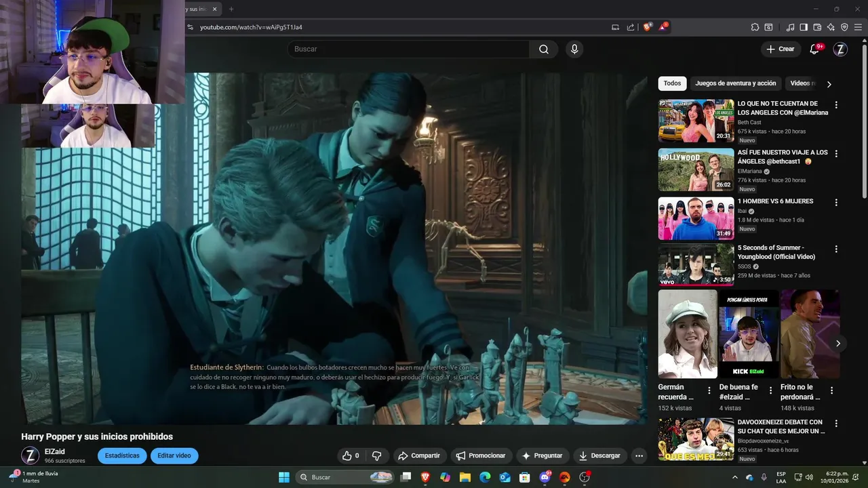Open LO QUE NO TE CUENTAN thumbnail
The height and width of the screenshot is (488, 868).
click(696, 121)
